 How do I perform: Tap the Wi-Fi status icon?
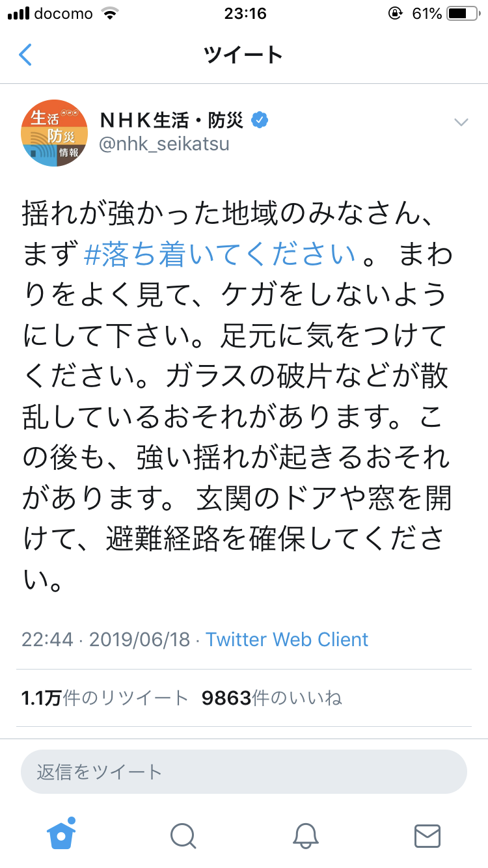click(111, 14)
